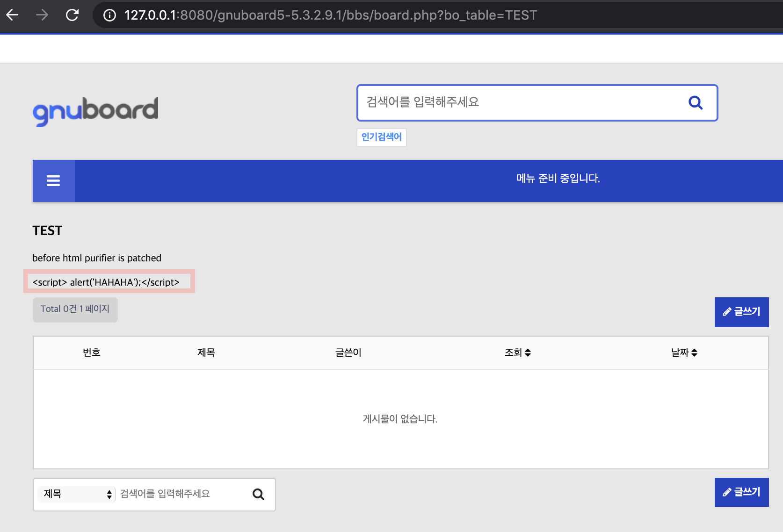Click the 게시물이 없습니다. message

[400, 419]
